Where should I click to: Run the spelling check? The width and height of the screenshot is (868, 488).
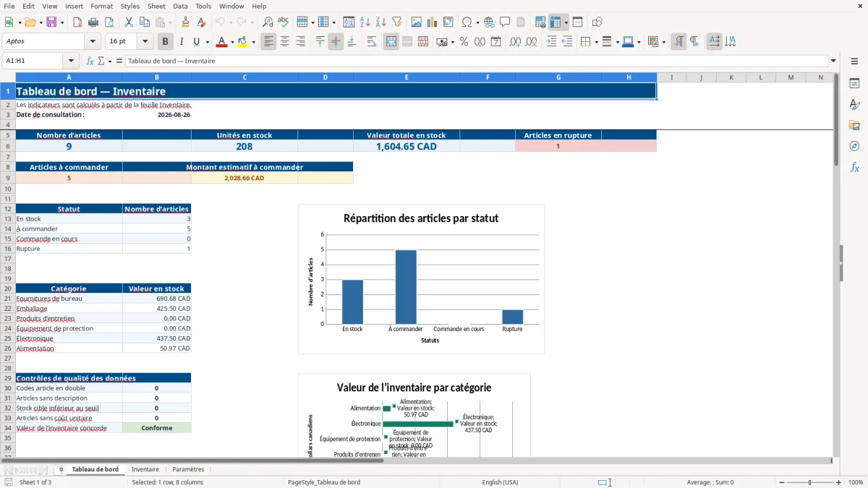(x=284, y=22)
